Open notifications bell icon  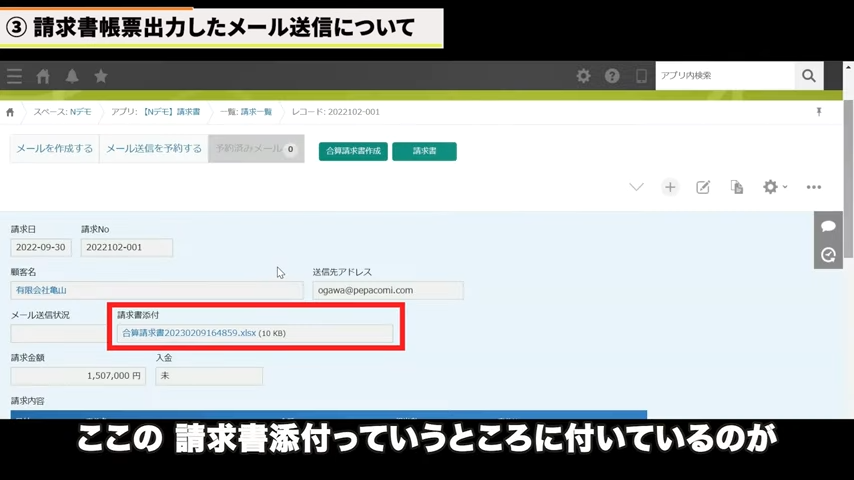(x=72, y=76)
